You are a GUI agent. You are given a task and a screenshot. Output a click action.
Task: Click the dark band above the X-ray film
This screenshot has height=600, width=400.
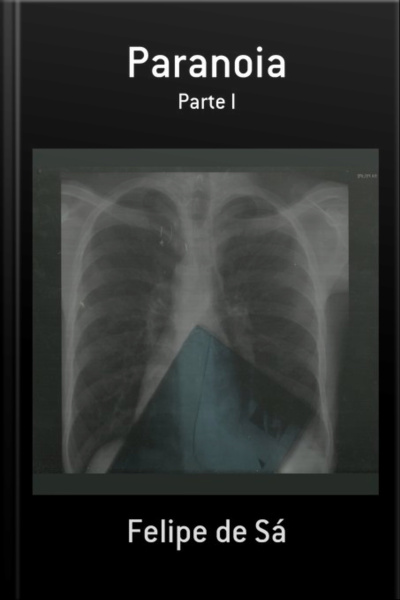206,158
